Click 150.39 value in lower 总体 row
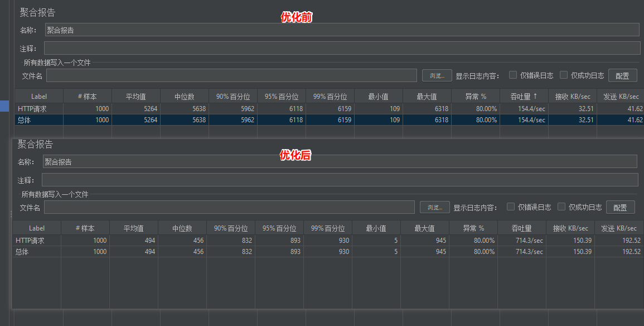The height and width of the screenshot is (326, 644). [x=583, y=252]
